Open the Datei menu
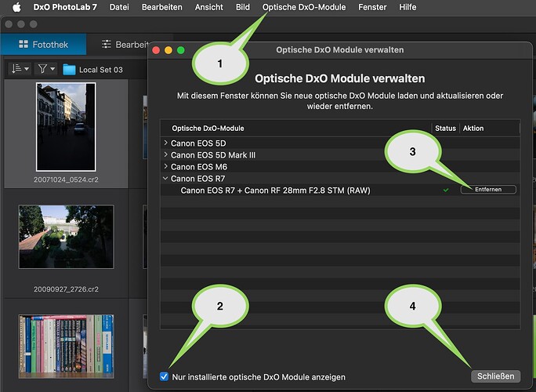This screenshot has height=392, width=536. (119, 7)
